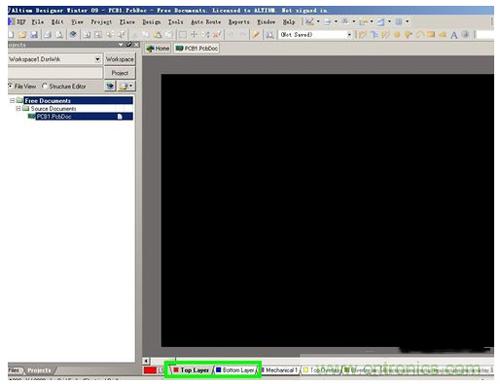Click the layers stack icon in toolbar
Image resolution: width=500 pixels, height=384 pixels.
[x=73, y=34]
